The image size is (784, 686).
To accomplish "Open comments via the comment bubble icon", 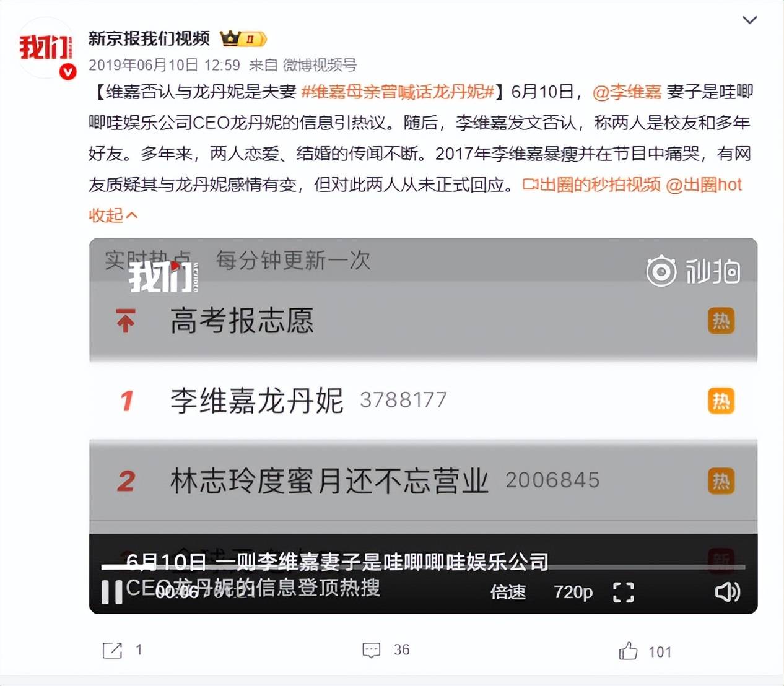I will coord(371,650).
